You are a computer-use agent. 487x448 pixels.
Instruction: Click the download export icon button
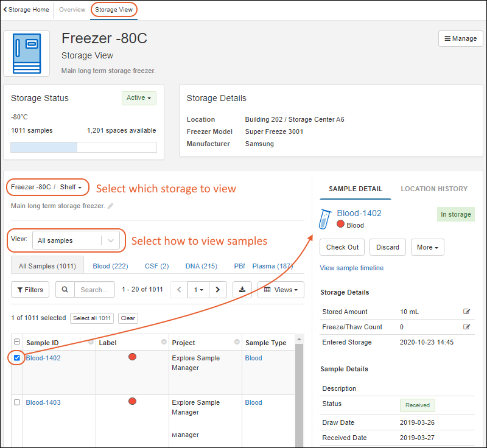(x=242, y=290)
